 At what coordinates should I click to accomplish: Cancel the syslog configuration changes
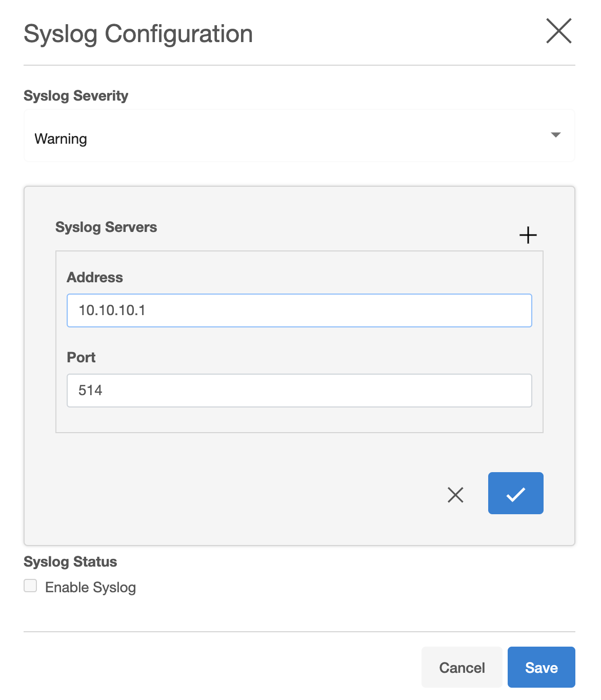coord(462,667)
